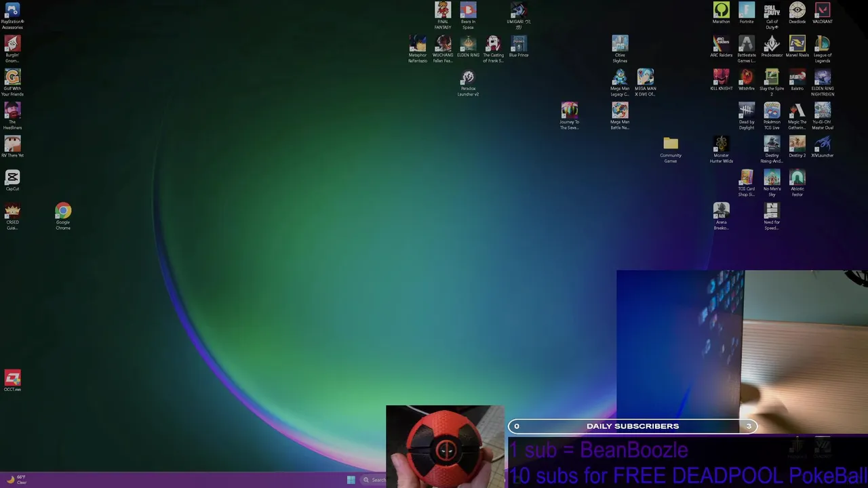Open the RV There Yet shortcut

(12, 146)
